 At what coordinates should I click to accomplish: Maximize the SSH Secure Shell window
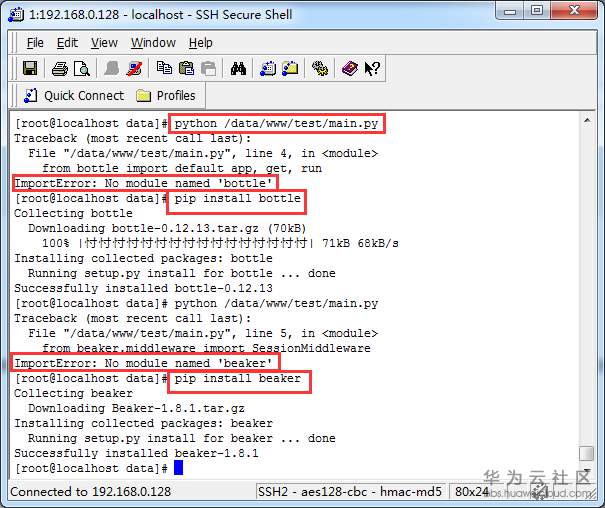coord(537,11)
